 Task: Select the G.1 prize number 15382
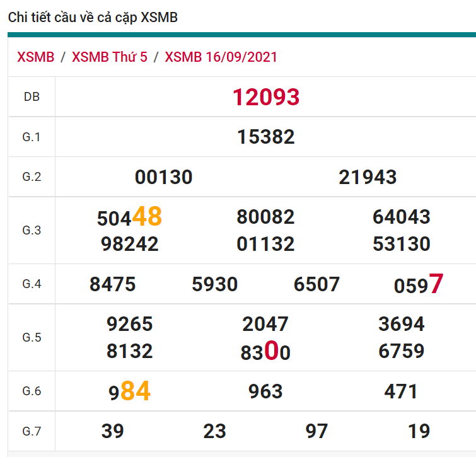point(266,137)
